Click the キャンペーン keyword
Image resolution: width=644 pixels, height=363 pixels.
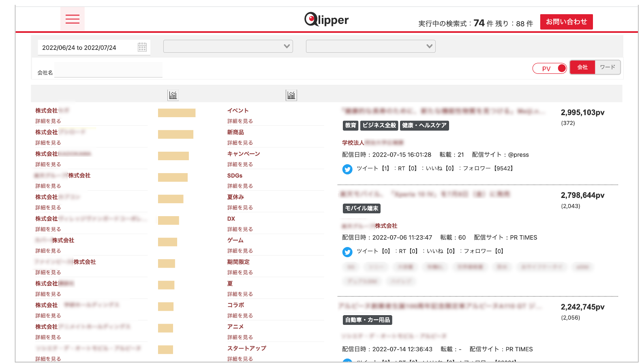click(244, 154)
